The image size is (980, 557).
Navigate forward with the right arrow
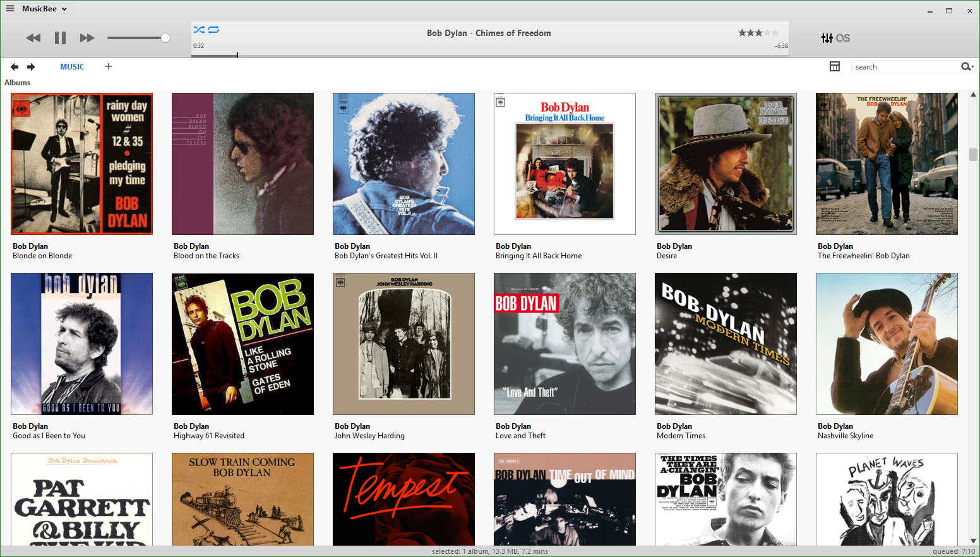click(31, 67)
